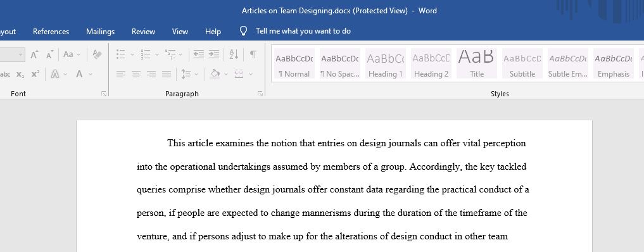
Task: Open the Font dialog launcher
Action: click(104, 94)
